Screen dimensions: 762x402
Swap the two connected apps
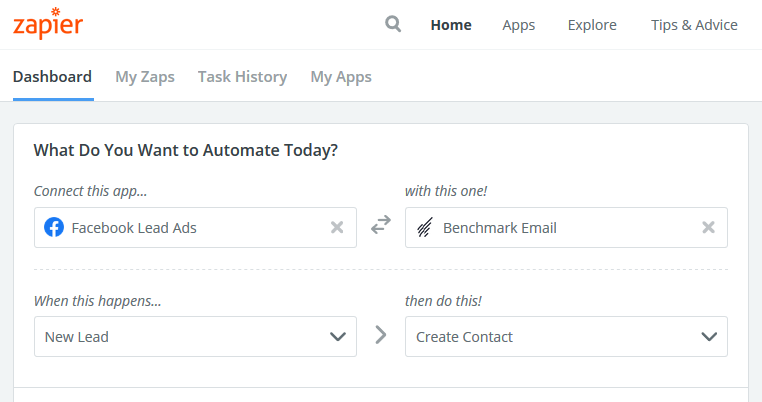pyautogui.click(x=381, y=227)
